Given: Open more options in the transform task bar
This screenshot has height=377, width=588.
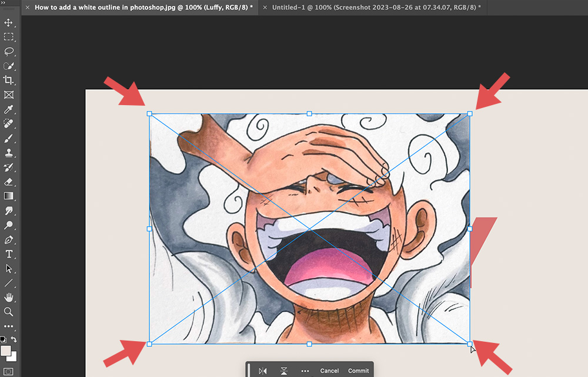Looking at the screenshot, I should pos(305,371).
